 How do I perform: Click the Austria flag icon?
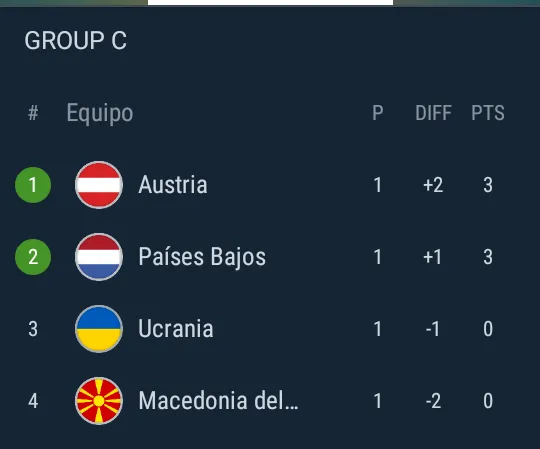coord(99,185)
